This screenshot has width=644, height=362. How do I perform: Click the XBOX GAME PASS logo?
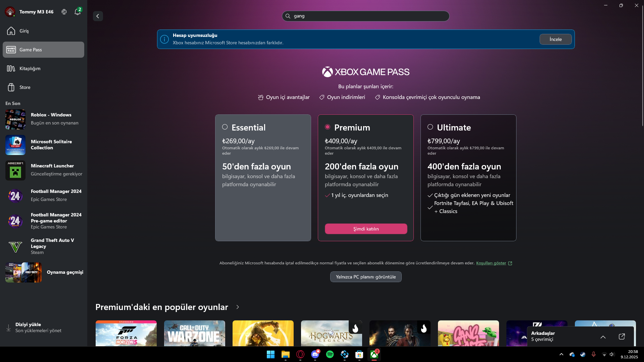tap(366, 72)
